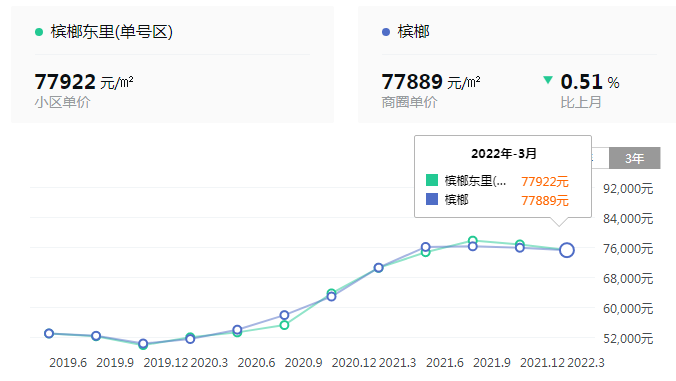Click the 77922 元/㎡ community price
676x381 pixels.
coord(84,81)
